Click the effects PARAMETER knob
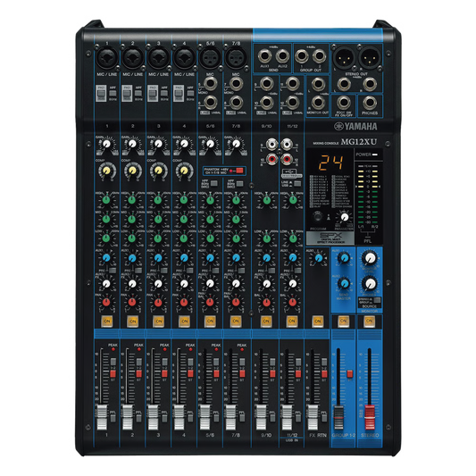Image resolution: width=476 pixels, height=476 pixels. (x=345, y=217)
